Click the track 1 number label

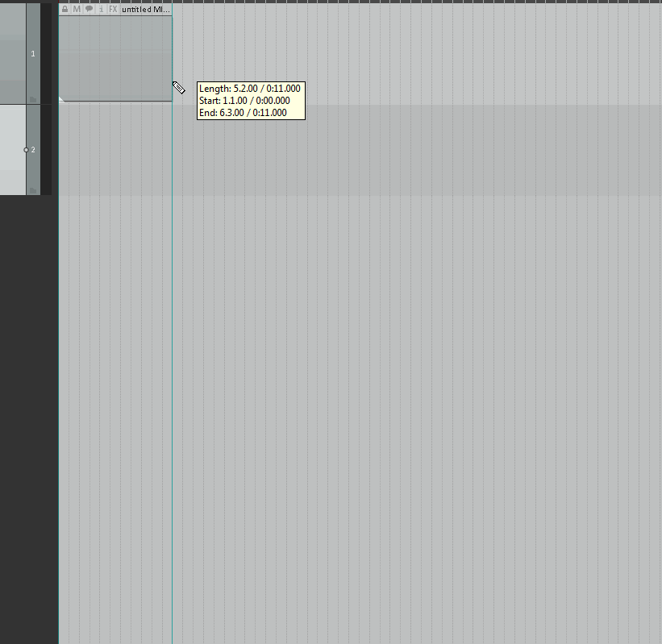33,53
